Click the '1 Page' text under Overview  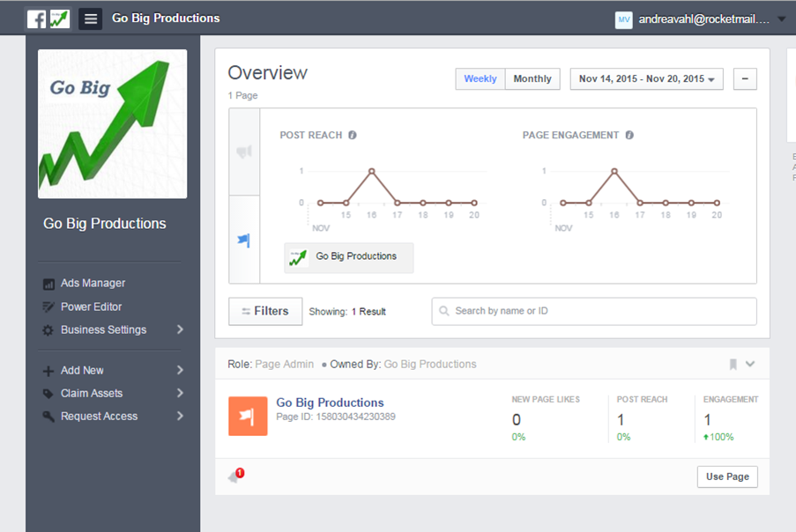click(242, 95)
